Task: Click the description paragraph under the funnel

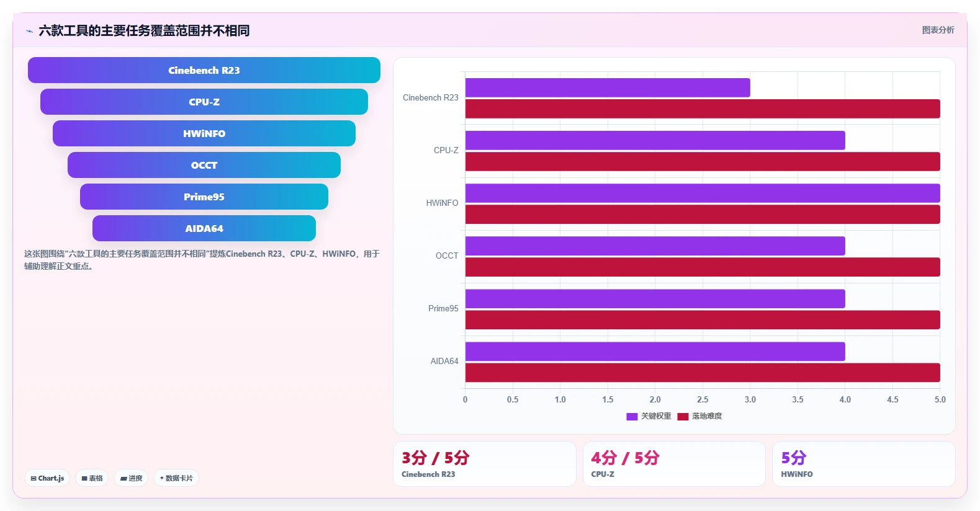Action: click(x=202, y=260)
